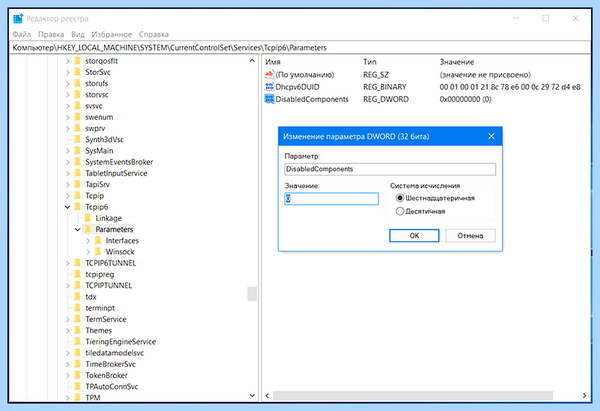Collapse the Parameters tree node
This screenshot has height=411, width=600.
(x=78, y=230)
